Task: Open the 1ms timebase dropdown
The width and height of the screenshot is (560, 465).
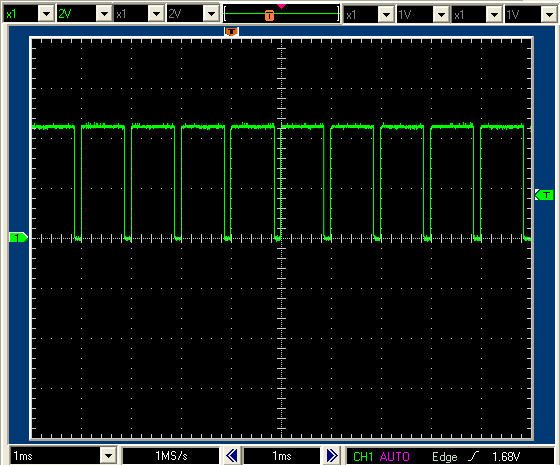Action: (108, 456)
